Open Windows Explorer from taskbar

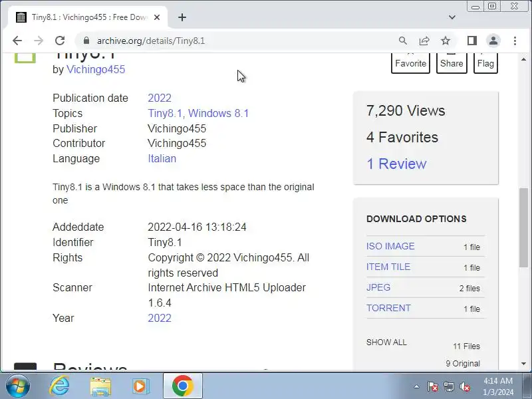pyautogui.click(x=100, y=386)
